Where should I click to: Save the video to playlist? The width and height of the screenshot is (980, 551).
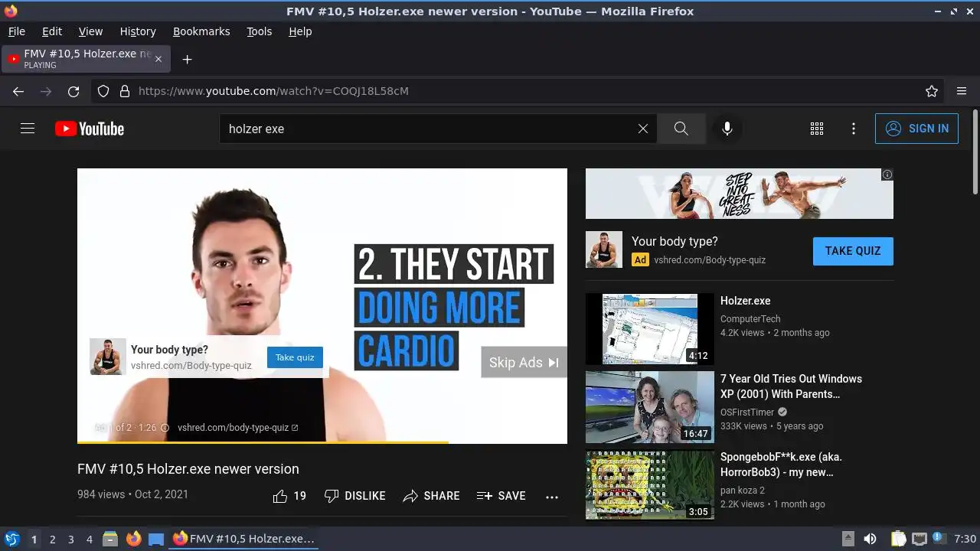coord(501,496)
